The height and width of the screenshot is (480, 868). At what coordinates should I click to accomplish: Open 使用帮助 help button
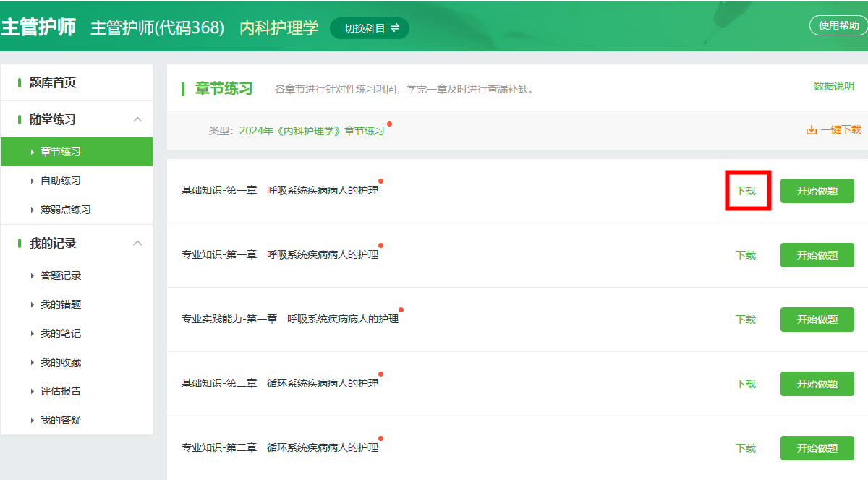point(838,25)
